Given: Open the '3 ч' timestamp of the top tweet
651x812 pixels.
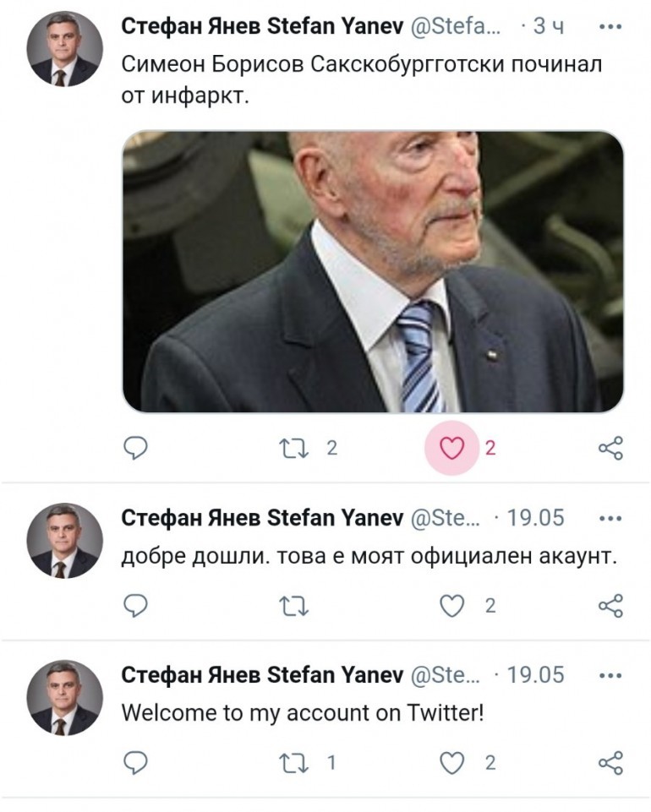Looking at the screenshot, I should point(547,27).
